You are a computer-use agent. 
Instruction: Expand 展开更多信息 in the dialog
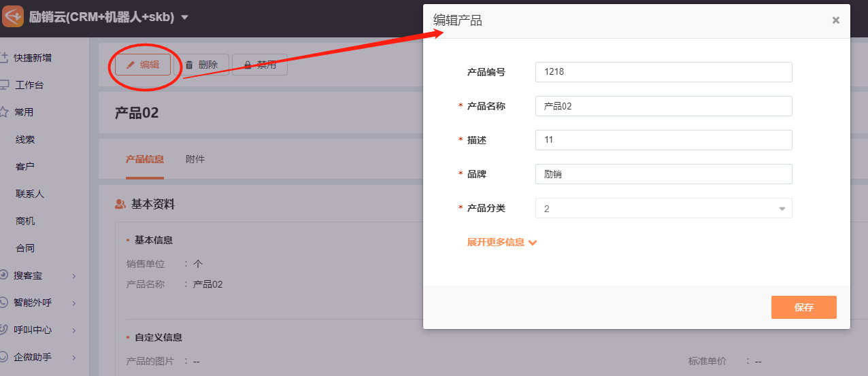click(x=502, y=242)
